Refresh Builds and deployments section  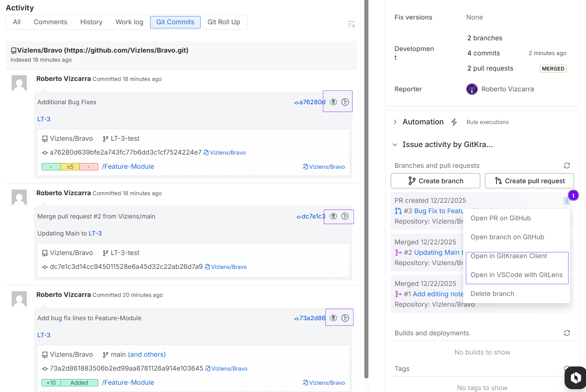tap(567, 333)
